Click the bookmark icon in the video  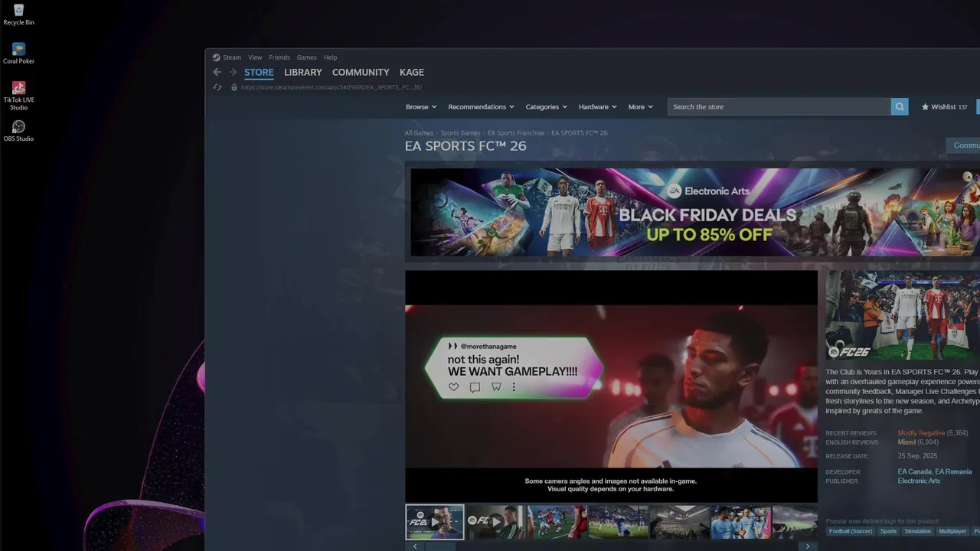coord(496,387)
